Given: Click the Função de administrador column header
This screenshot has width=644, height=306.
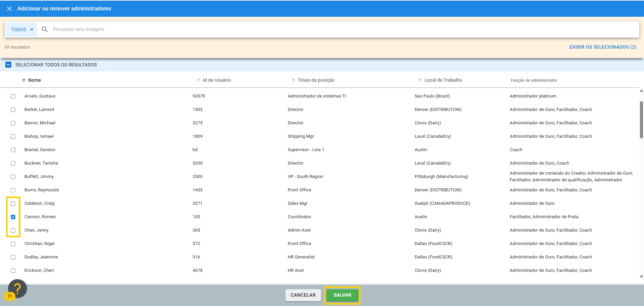Looking at the screenshot, I should 534,80.
